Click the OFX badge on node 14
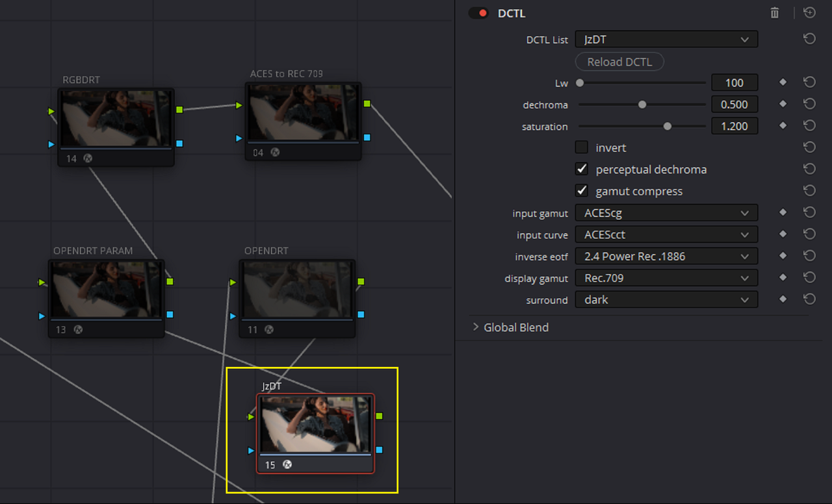The height and width of the screenshot is (504, 832). click(88, 158)
